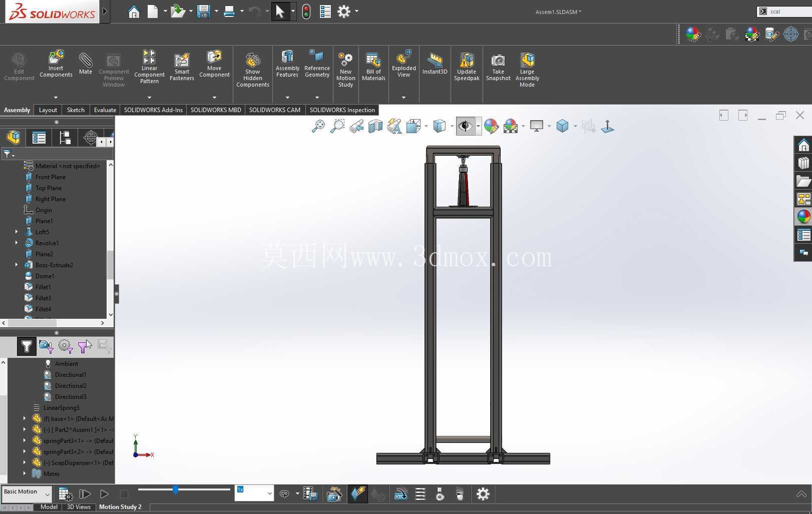812x514 pixels.
Task: Switch to the Layout tab
Action: (x=48, y=110)
